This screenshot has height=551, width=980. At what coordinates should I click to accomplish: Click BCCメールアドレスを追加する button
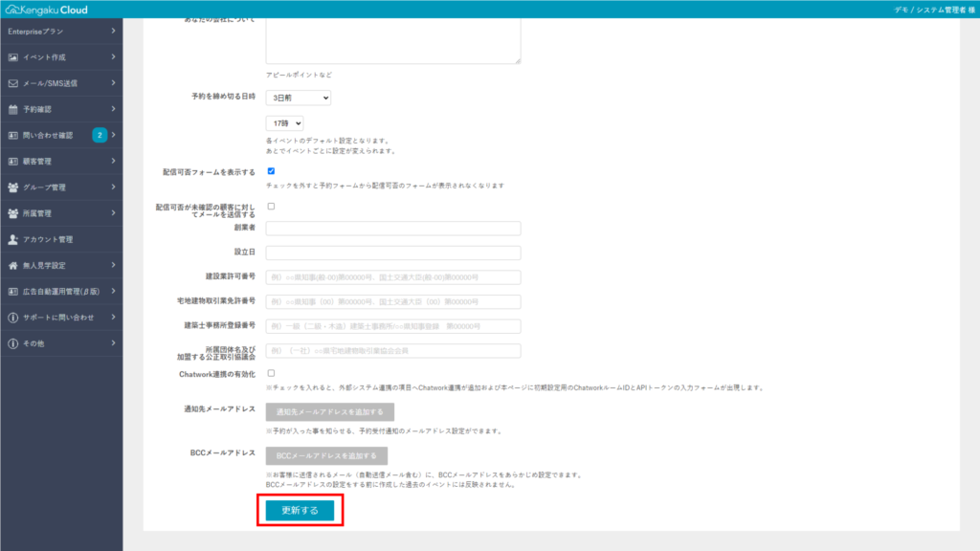[x=326, y=456]
